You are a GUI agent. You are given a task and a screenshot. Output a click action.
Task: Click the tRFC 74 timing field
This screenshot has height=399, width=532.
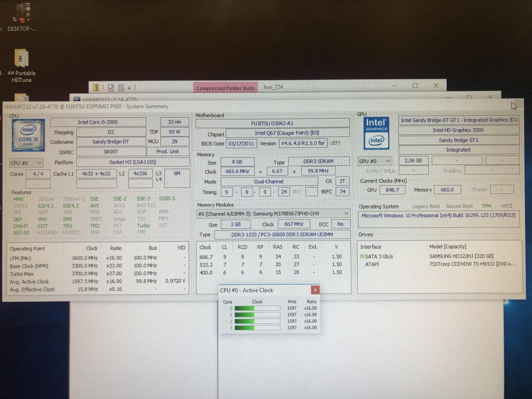342,192
